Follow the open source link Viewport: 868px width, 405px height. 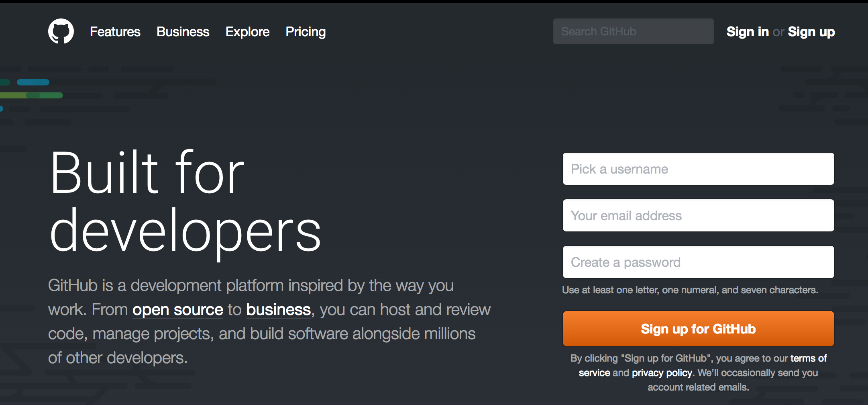[178, 310]
